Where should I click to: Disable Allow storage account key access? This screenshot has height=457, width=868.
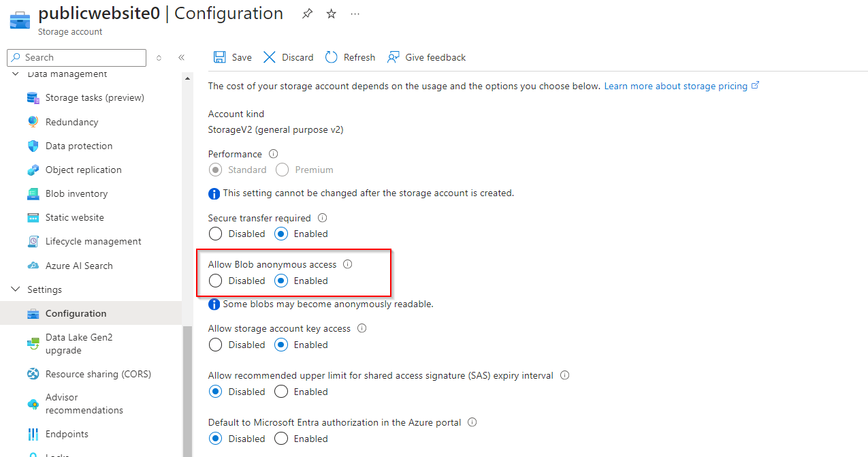point(216,345)
